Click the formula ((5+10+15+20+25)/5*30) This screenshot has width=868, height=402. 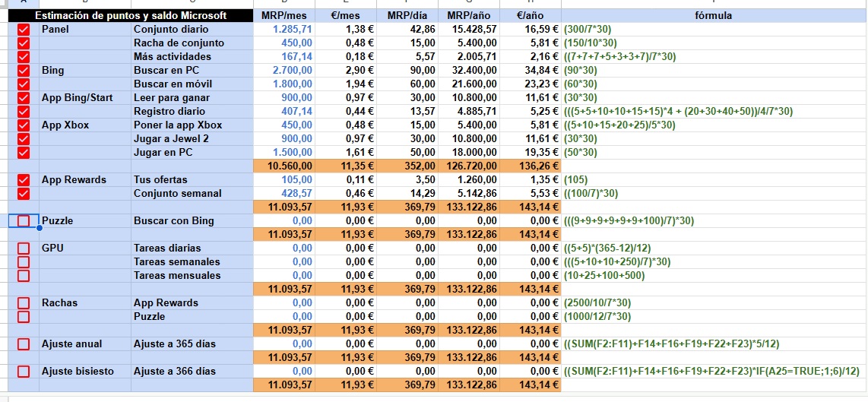pyautogui.click(x=619, y=125)
